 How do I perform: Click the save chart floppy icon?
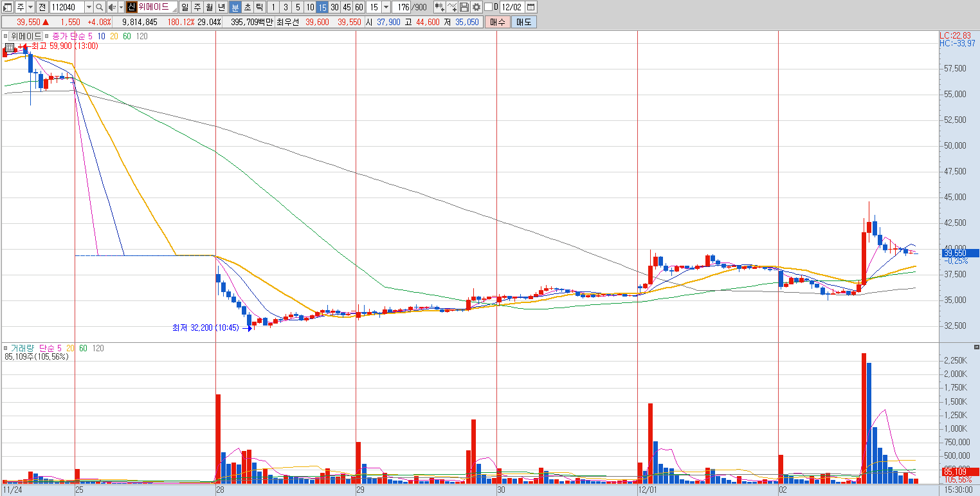click(x=464, y=7)
